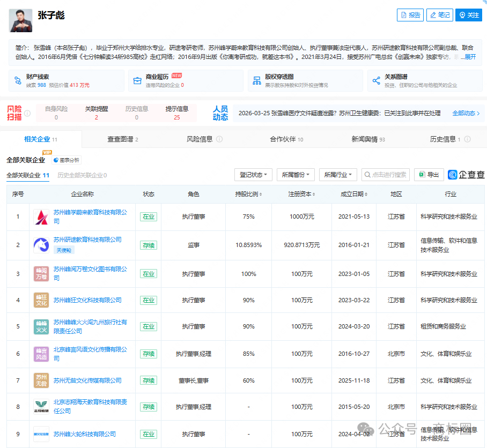Open the 股权穿透图 equity chart icon
487x448 pixels.
(x=257, y=81)
